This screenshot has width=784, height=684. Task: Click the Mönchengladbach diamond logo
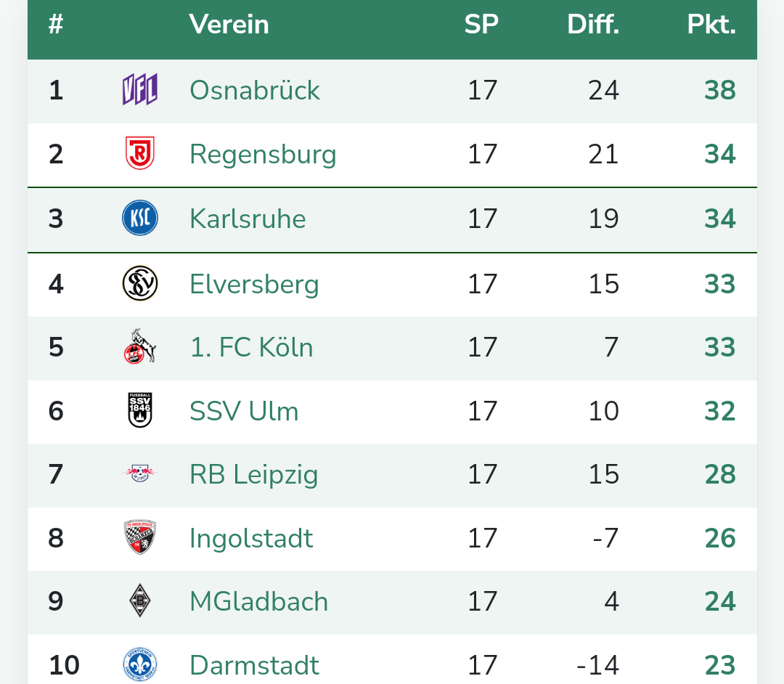coord(140,601)
